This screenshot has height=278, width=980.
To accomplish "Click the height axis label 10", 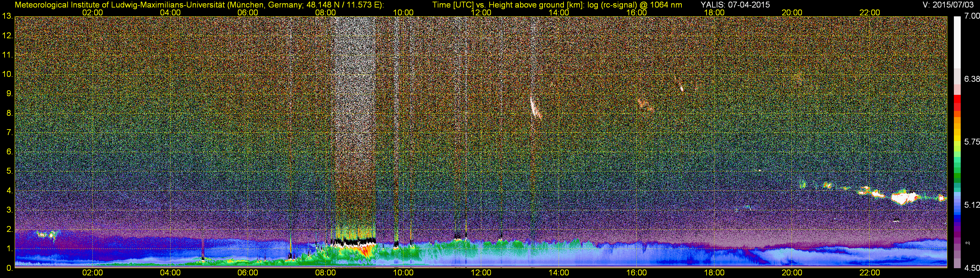I will tap(7, 74).
